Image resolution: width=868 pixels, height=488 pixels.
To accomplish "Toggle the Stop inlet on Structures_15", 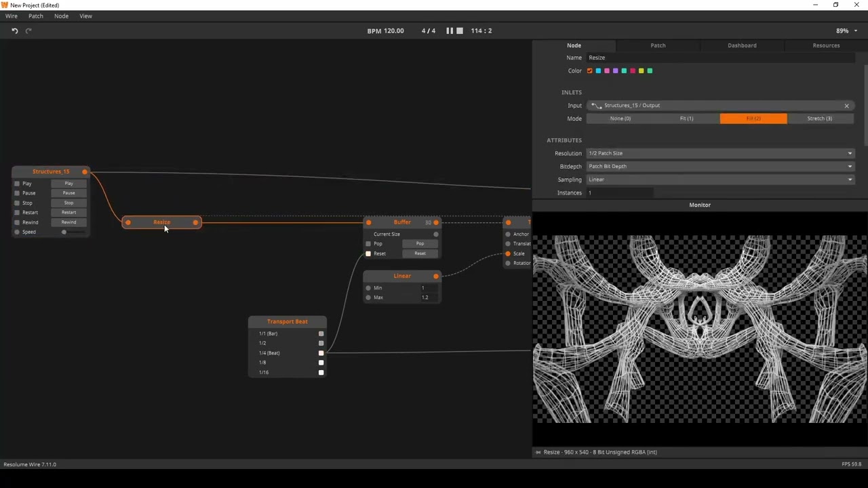I will click(17, 203).
